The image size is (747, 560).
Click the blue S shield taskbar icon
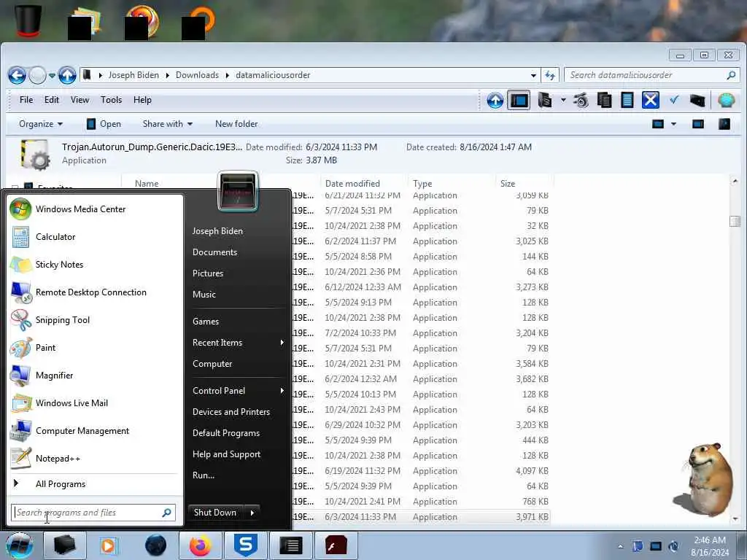[245, 545]
